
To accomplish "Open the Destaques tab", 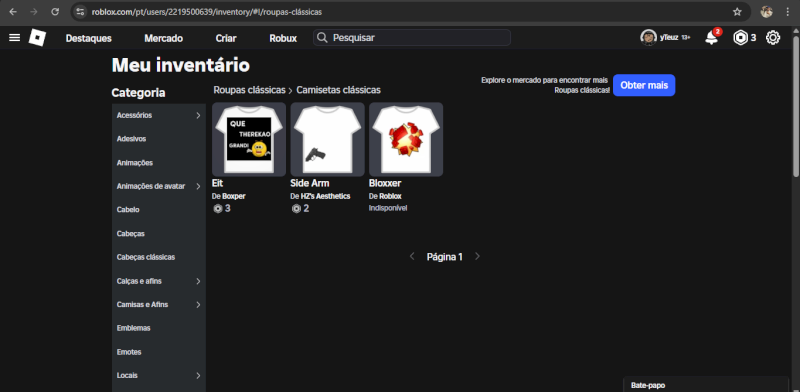I will pyautogui.click(x=89, y=38).
